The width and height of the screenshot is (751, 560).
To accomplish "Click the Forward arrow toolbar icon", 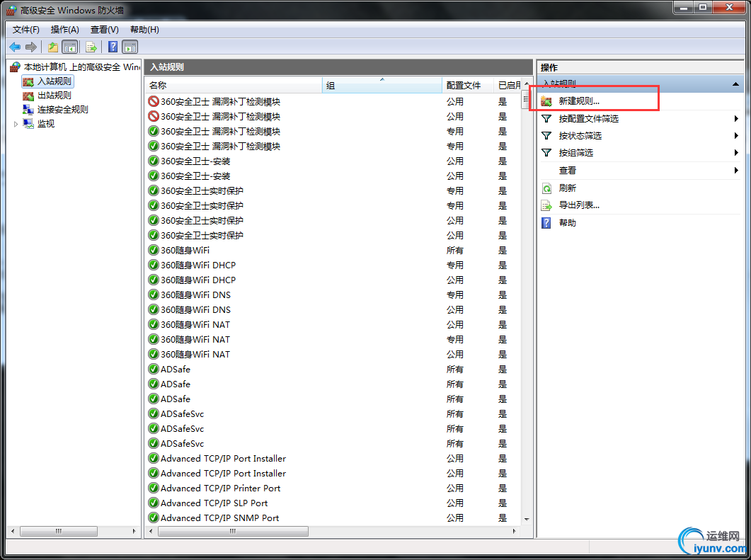I will coord(31,47).
